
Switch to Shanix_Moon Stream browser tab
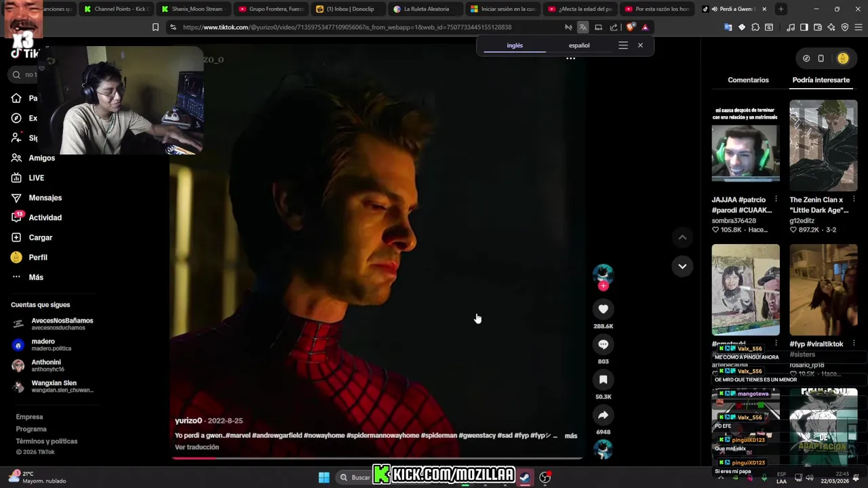(194, 9)
